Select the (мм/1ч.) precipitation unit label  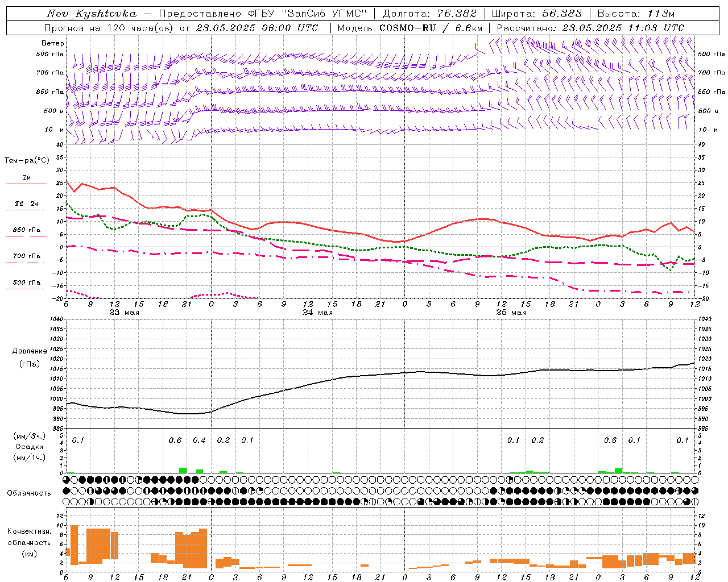(x=29, y=458)
